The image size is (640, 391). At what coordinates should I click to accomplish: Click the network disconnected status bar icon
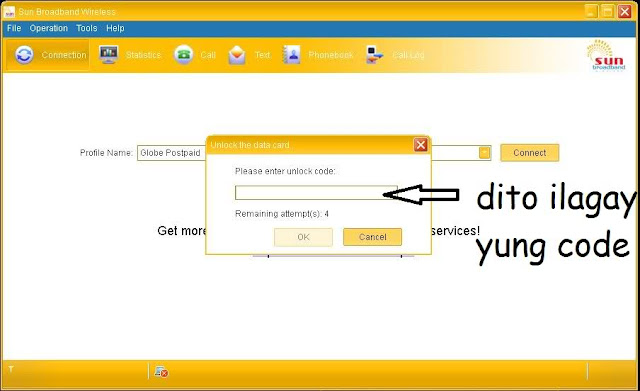[x=161, y=371]
